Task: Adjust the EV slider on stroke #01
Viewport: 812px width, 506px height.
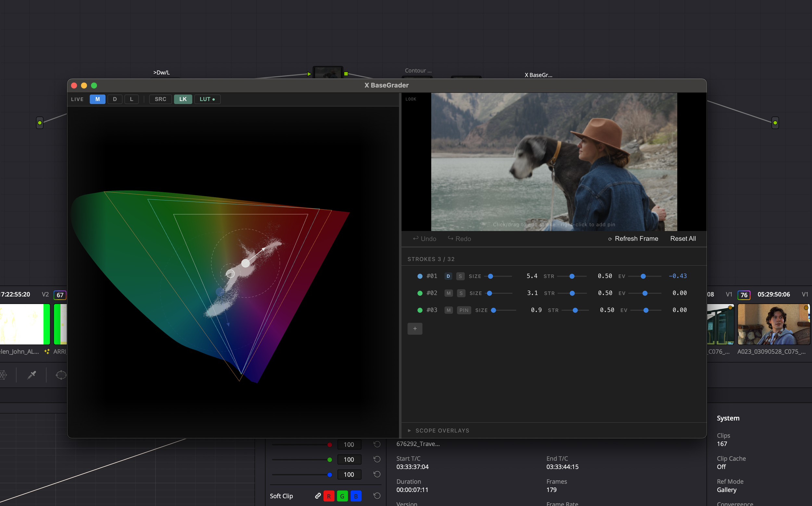Action: click(643, 276)
